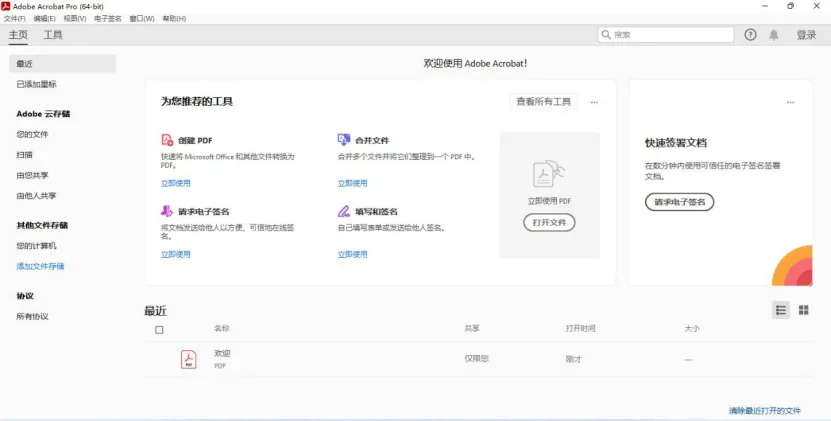Open the 文件(F) menu
The width and height of the screenshot is (831, 421).
coord(14,19)
